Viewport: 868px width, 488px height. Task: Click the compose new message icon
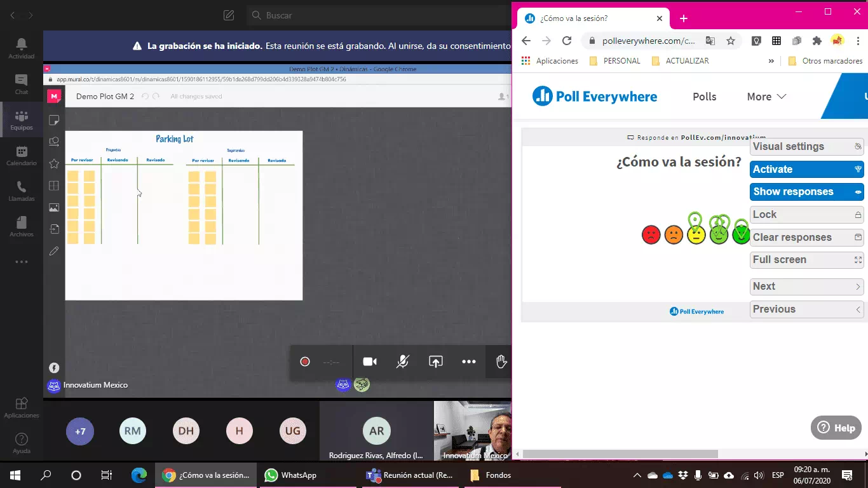[x=229, y=15]
